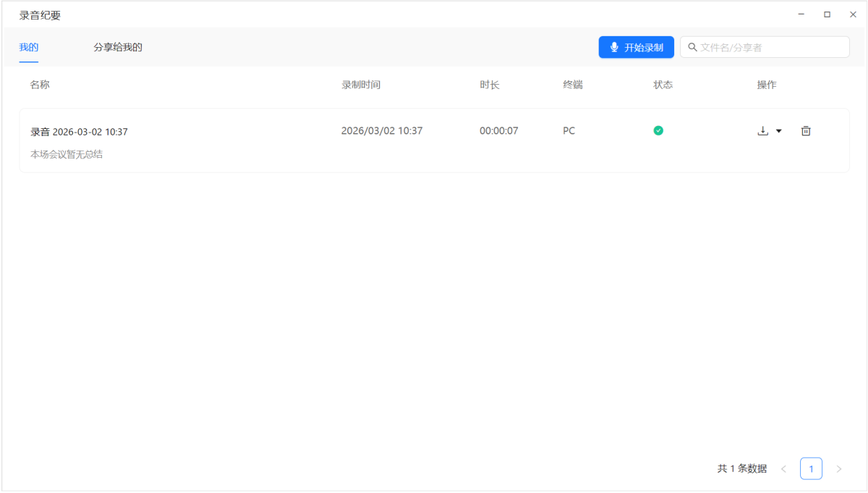
Task: Close the 录音纪要 window
Action: point(853,14)
